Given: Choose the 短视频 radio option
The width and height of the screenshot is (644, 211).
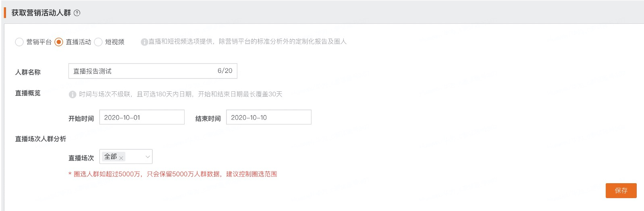Looking at the screenshot, I should point(98,42).
